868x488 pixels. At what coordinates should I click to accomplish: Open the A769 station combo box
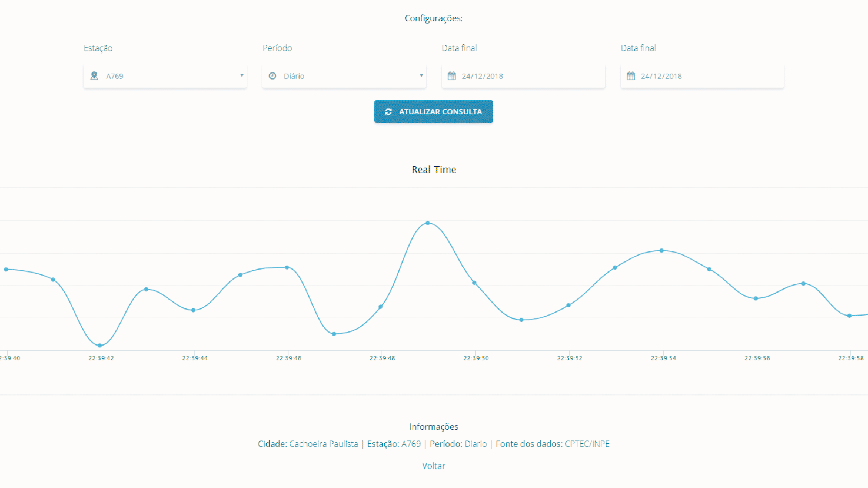[165, 76]
